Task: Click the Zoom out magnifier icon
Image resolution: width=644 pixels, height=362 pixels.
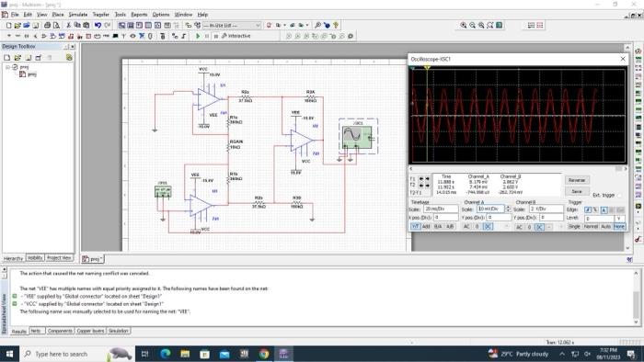Action: (x=472, y=26)
